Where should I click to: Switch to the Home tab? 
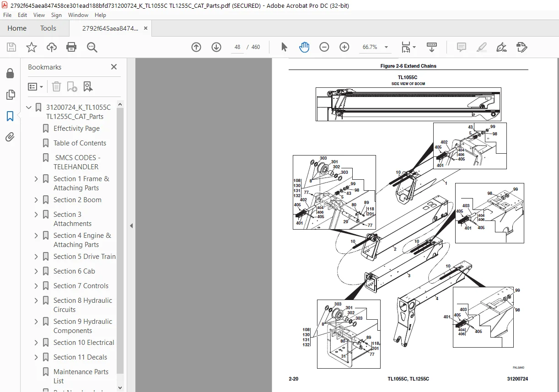click(17, 28)
